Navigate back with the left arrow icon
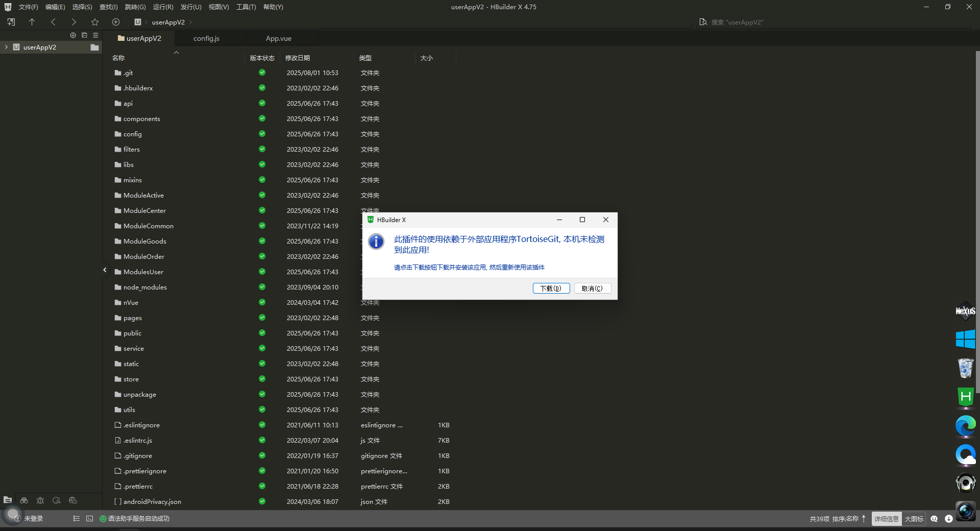 53,22
